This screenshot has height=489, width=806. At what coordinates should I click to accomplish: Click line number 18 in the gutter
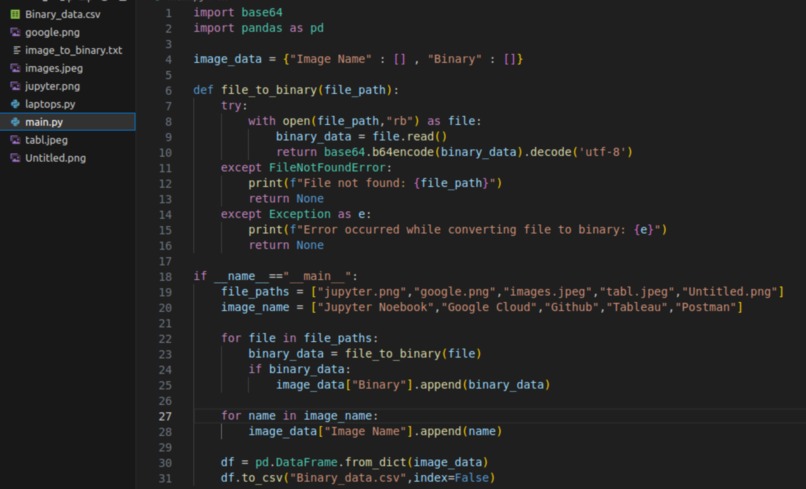(165, 277)
